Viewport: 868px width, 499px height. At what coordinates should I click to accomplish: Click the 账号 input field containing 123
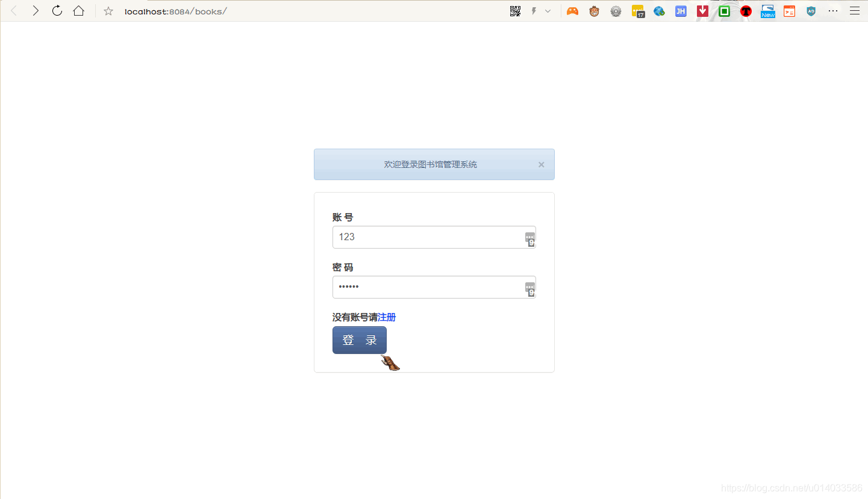(x=434, y=237)
